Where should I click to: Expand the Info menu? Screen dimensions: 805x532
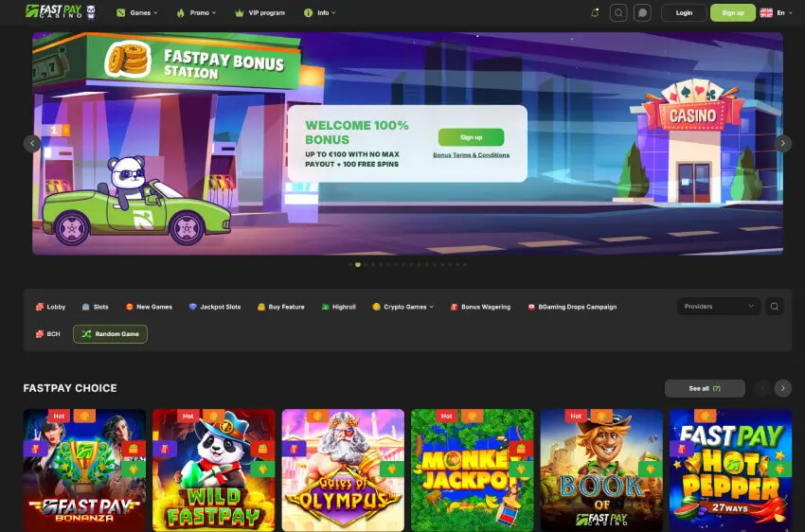click(x=319, y=13)
